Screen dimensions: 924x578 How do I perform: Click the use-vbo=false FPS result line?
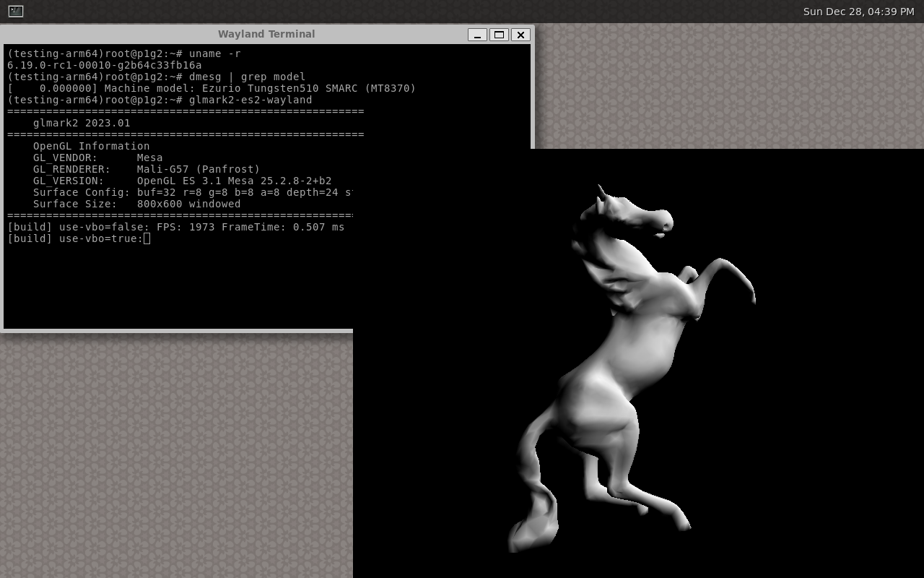(175, 227)
